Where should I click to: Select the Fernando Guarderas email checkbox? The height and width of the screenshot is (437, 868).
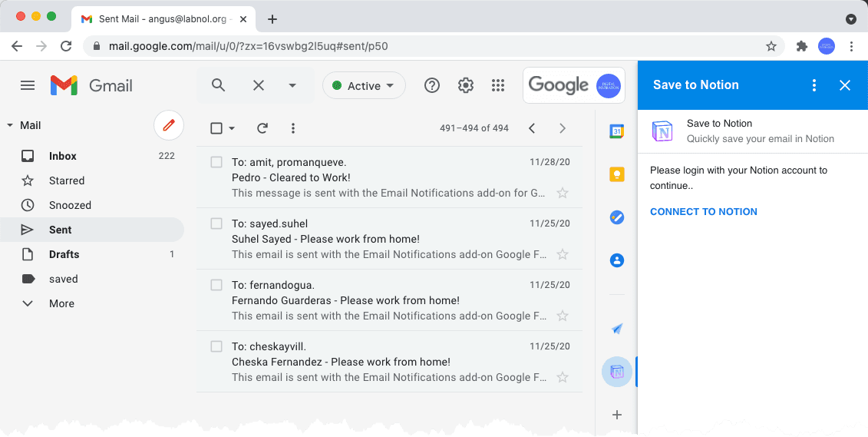pyautogui.click(x=216, y=285)
